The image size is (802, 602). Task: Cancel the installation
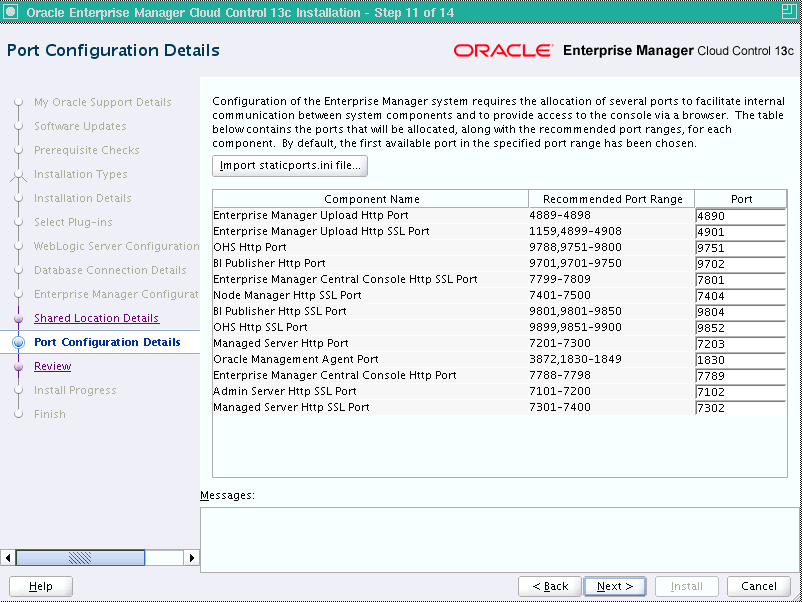[759, 586]
